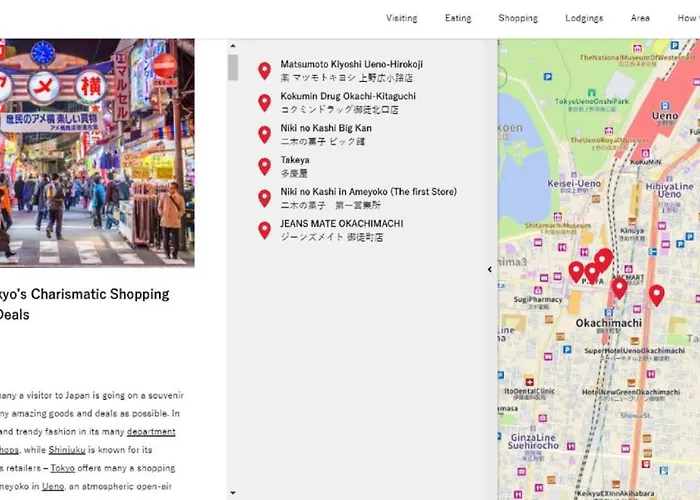700x500 pixels.
Task: Click the HotelNewGreenOkachimachi label on the map
Action: coord(631,392)
